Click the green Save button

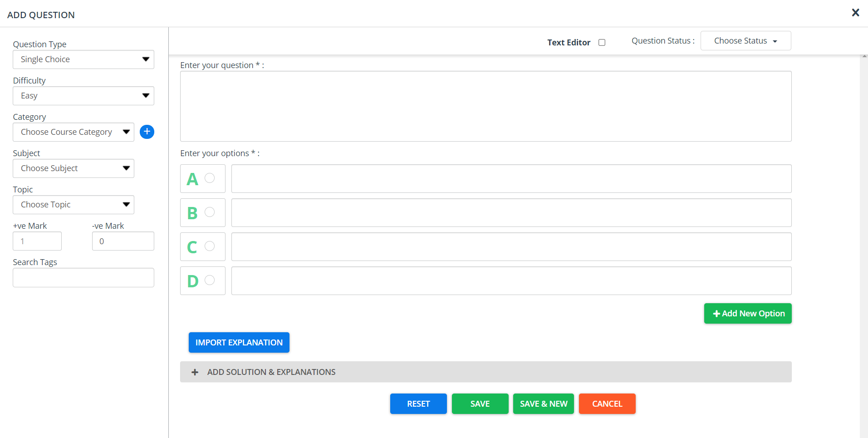(480, 404)
